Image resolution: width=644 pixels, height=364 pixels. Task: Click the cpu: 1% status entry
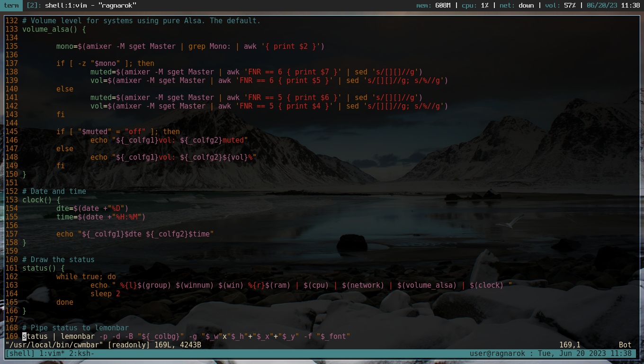pos(474,6)
